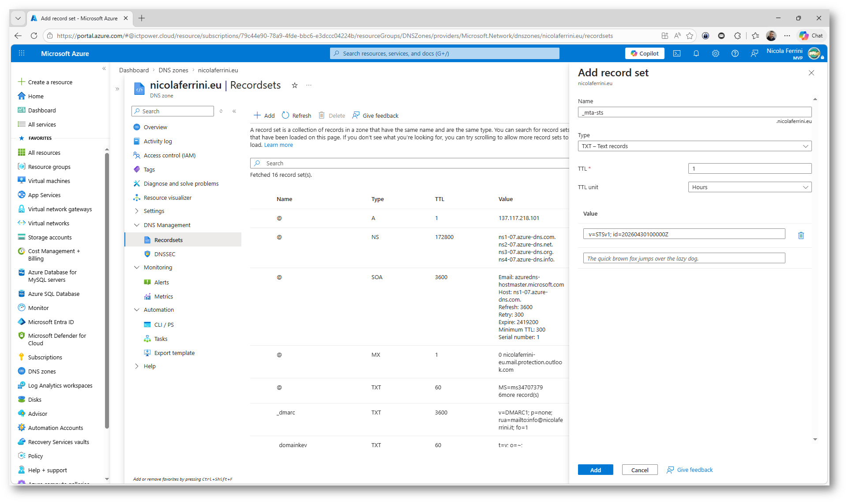Open the Type dropdown showing TXT records
848x504 pixels.
tap(694, 146)
